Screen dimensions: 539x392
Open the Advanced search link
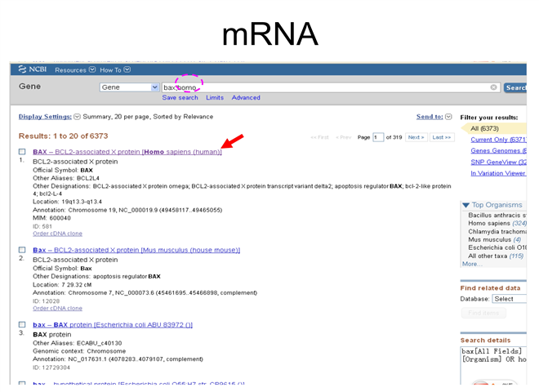[246, 98]
